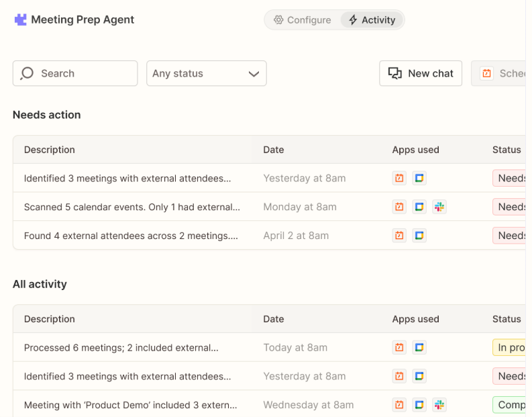Screen dimensions: 532x417
Task: Click the magnifying glass search icon
Action: click(28, 73)
